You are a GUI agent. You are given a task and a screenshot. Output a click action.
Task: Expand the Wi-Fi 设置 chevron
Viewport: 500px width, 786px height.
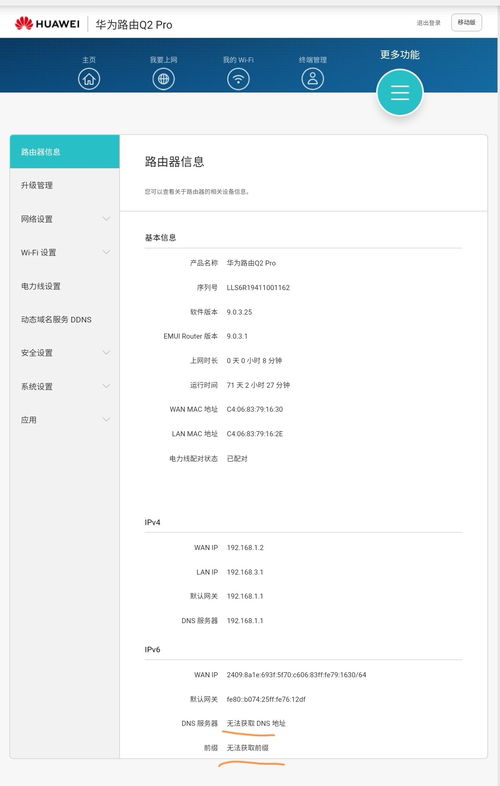coord(106,252)
